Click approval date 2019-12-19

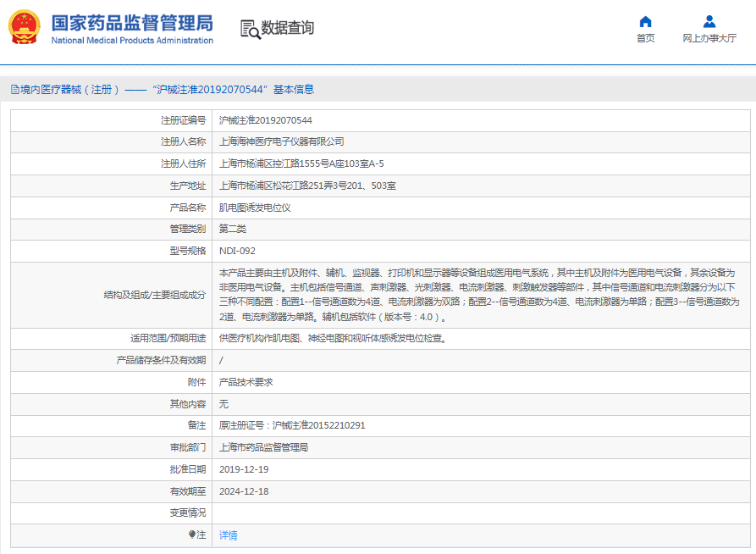[244, 469]
